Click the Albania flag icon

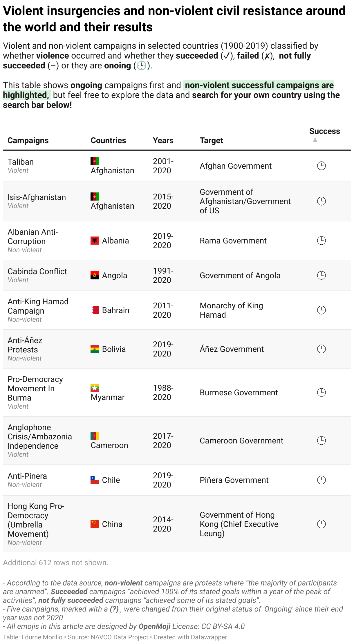[x=95, y=241]
